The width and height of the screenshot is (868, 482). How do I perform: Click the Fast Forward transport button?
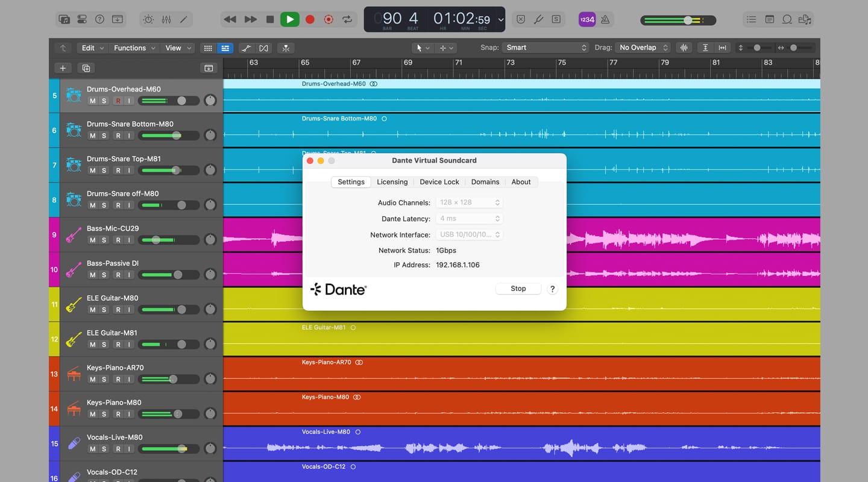tap(250, 19)
